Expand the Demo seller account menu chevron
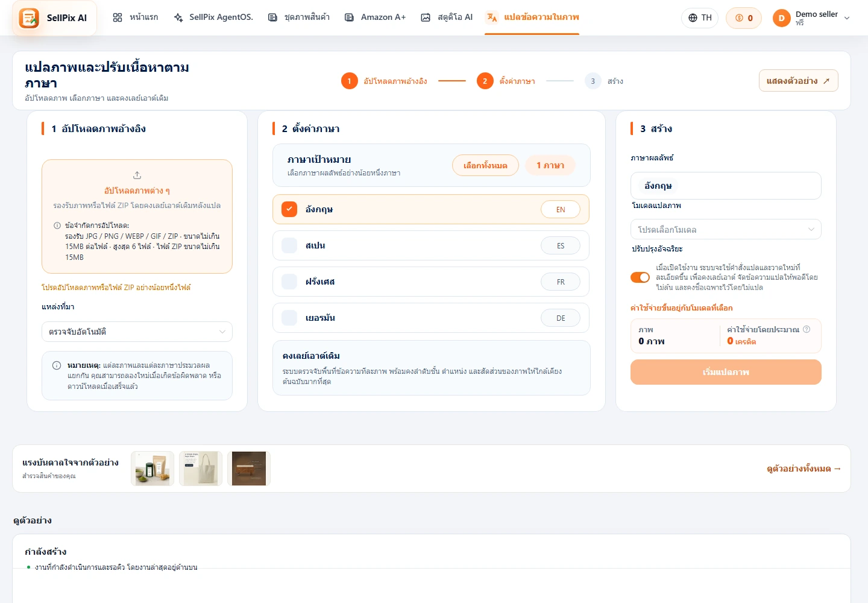Viewport: 868px width, 603px height. pyautogui.click(x=847, y=18)
